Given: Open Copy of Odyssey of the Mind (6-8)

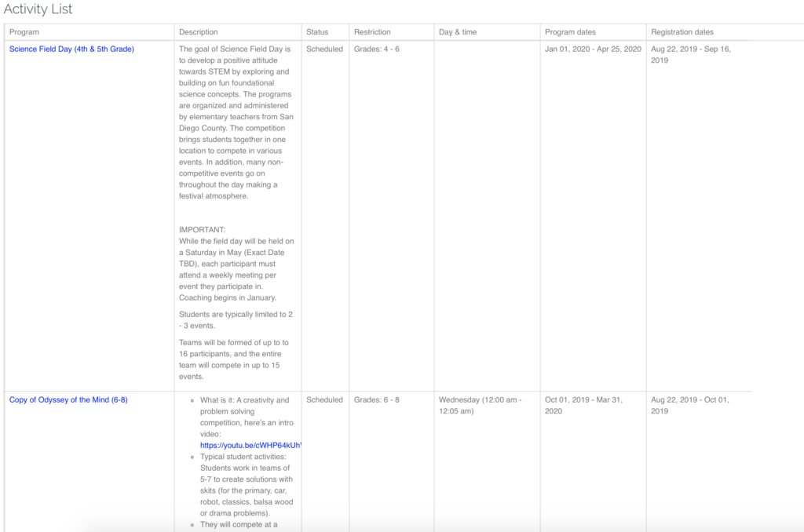Looking at the screenshot, I should tap(68, 399).
